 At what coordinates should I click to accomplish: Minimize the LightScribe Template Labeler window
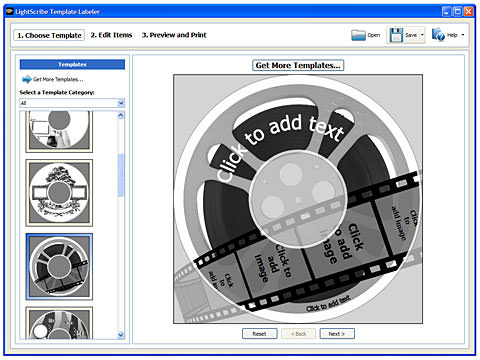click(447, 12)
